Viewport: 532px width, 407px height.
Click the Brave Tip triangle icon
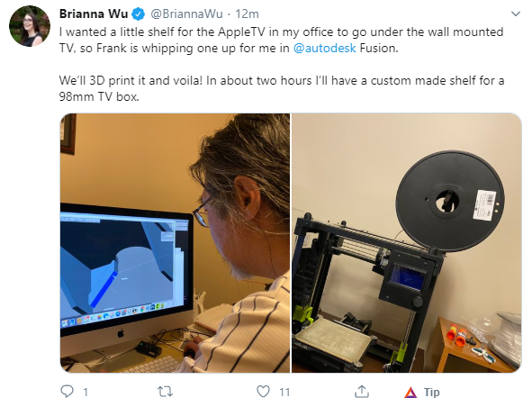pos(410,393)
